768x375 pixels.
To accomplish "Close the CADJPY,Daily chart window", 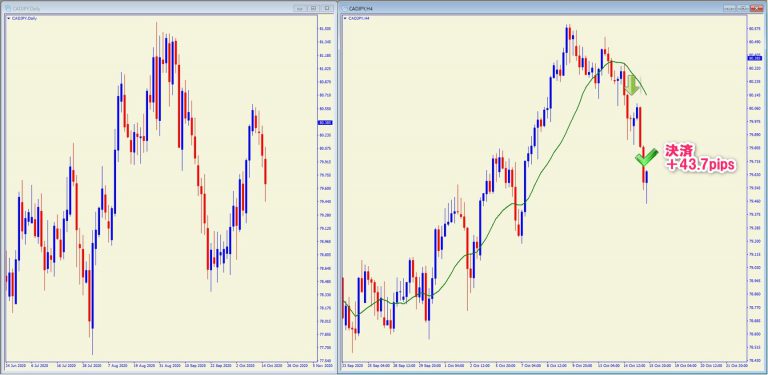I will (x=327, y=8).
